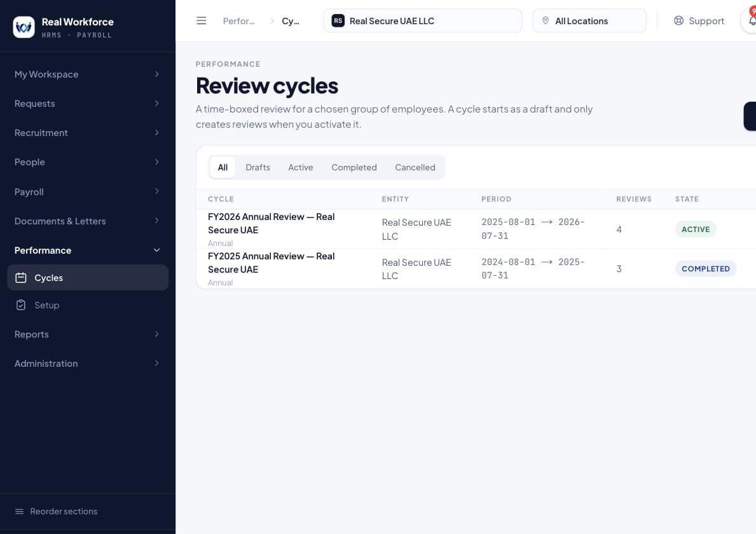Open FY2026 Annual Review cycle
Image resolution: width=756 pixels, height=534 pixels.
click(271, 223)
